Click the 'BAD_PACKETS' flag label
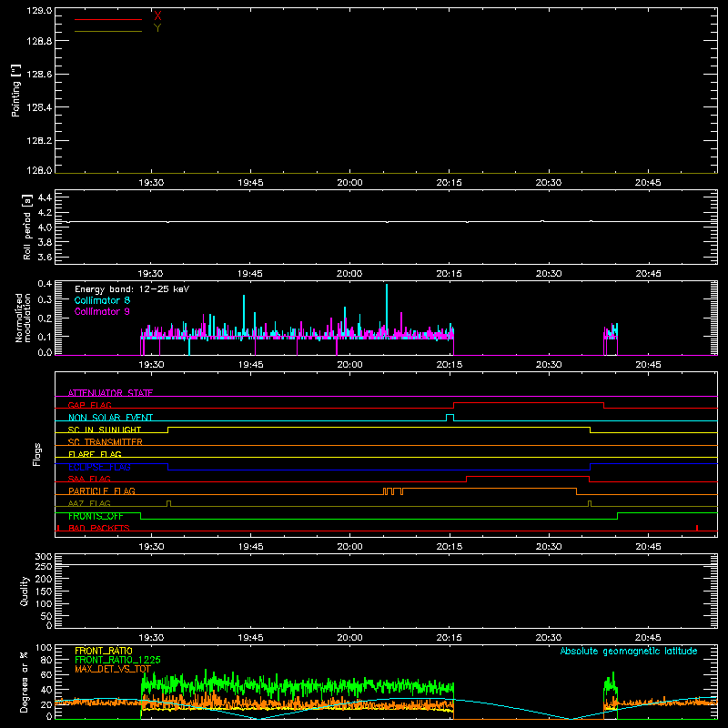The width and height of the screenshot is (728, 728). 99,528
